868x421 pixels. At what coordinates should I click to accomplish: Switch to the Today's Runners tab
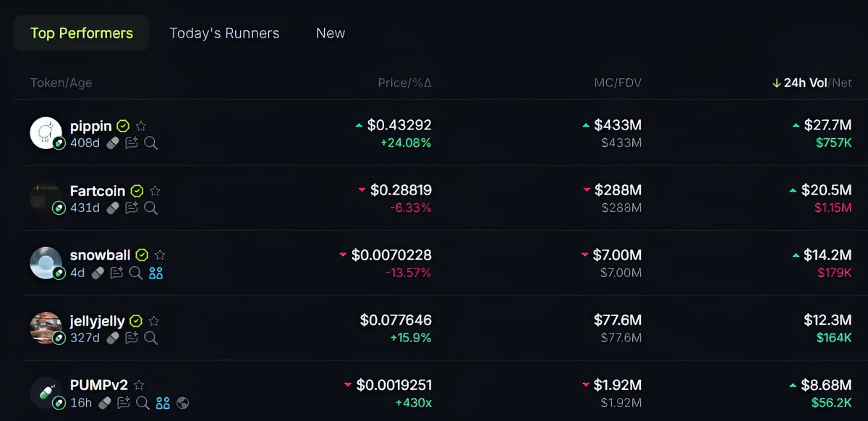point(224,33)
